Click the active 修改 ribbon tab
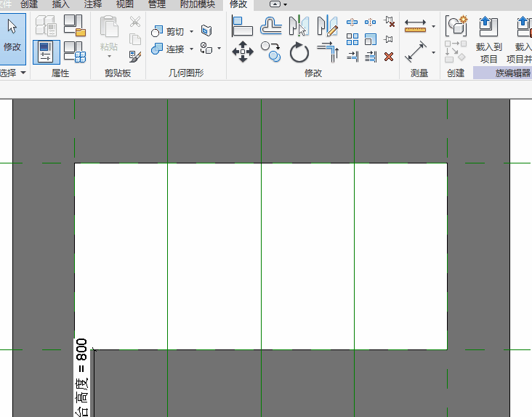532x417 pixels. (238, 4)
